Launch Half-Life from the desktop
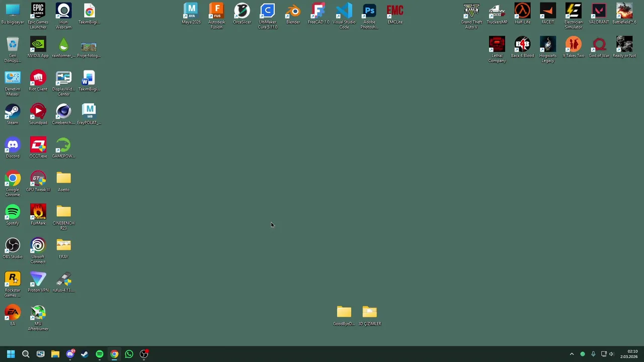 522,14
